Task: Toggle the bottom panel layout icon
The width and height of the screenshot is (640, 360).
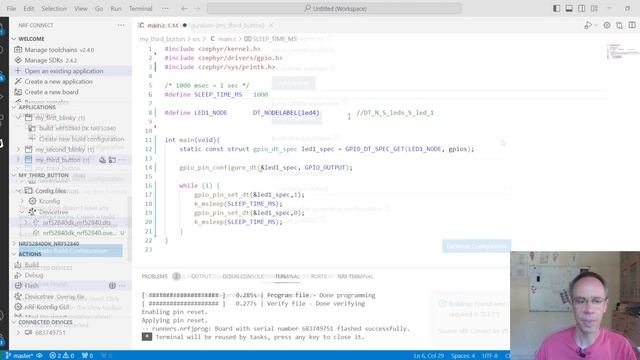Action: 569,9
